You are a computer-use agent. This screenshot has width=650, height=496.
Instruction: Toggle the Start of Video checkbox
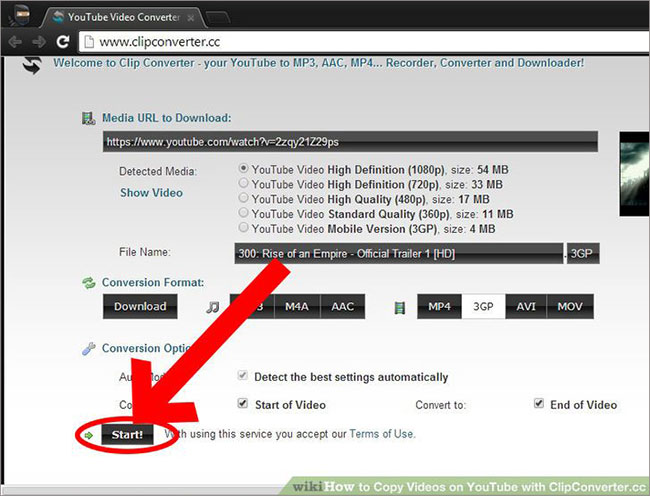[x=243, y=403]
